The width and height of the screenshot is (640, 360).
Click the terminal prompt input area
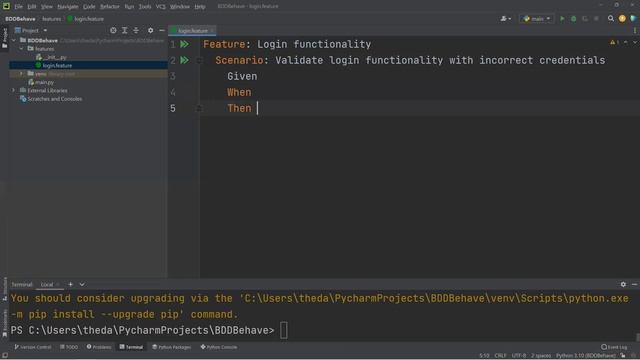(284, 331)
